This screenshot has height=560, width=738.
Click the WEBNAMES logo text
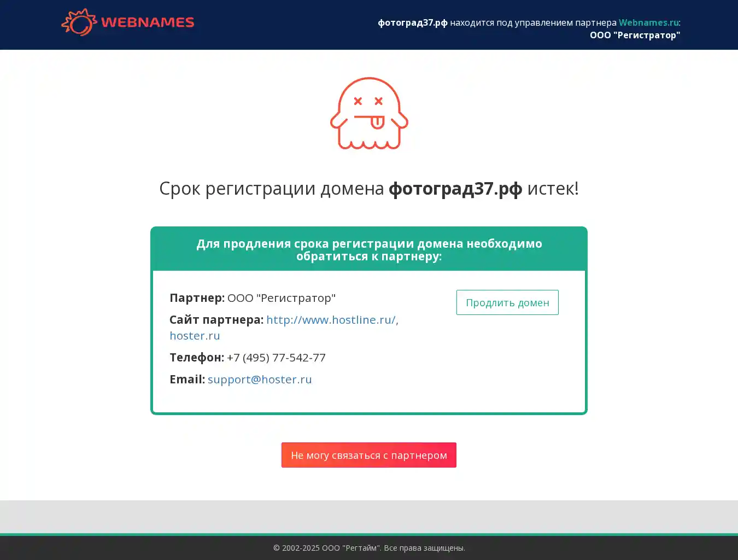tap(148, 22)
